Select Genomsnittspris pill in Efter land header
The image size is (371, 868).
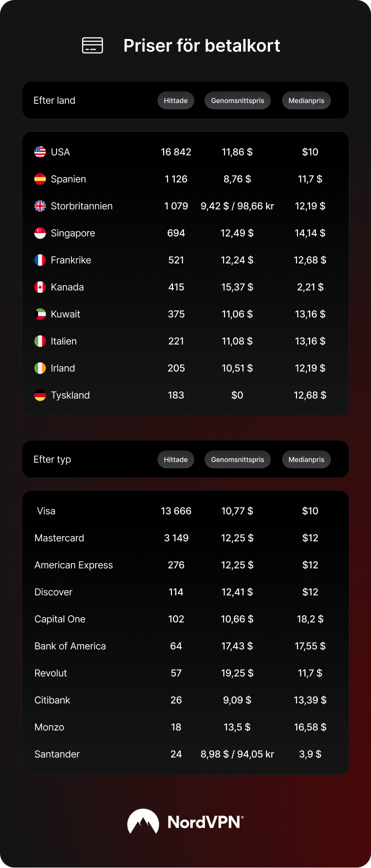237,100
